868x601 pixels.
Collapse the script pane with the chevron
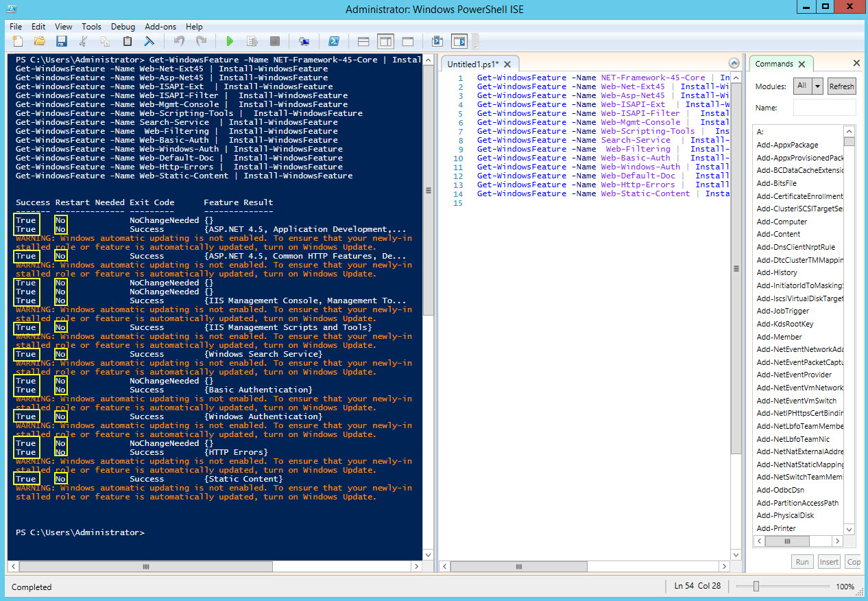733,62
